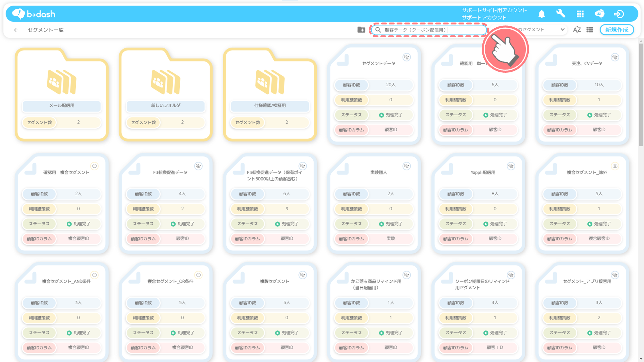
Task: Click the badge icon on Yappli配信用 card
Action: pos(511,166)
